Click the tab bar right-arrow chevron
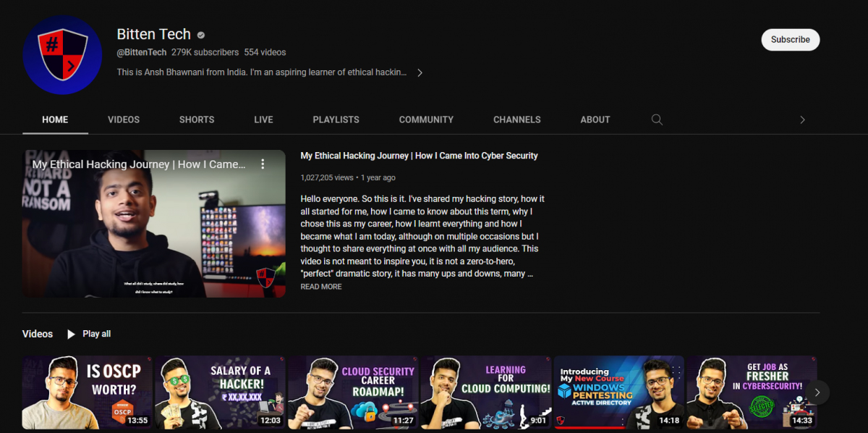868x433 pixels. pyautogui.click(x=802, y=119)
